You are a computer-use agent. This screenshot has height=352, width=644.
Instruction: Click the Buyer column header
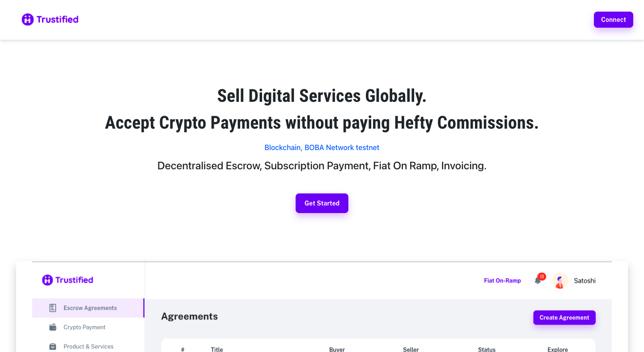(337, 349)
